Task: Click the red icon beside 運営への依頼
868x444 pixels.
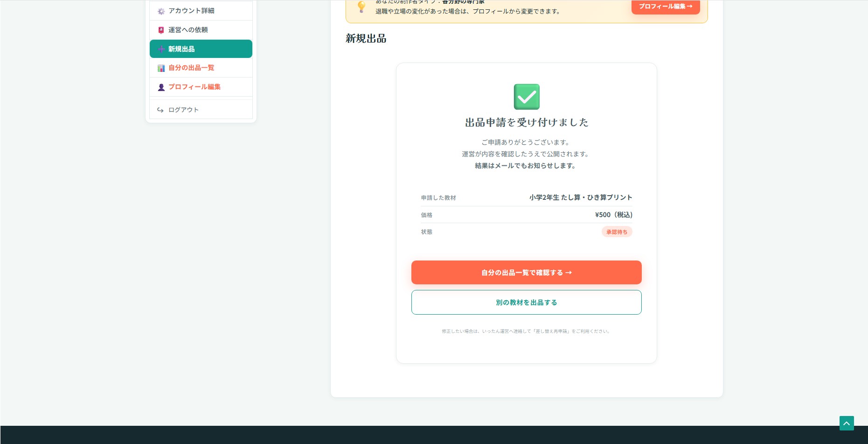Action: pyautogui.click(x=161, y=30)
